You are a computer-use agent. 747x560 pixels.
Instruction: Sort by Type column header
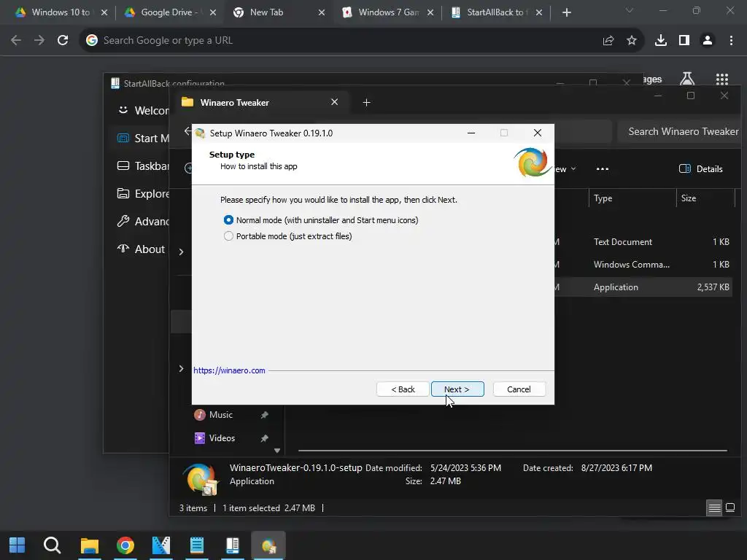pyautogui.click(x=632, y=198)
